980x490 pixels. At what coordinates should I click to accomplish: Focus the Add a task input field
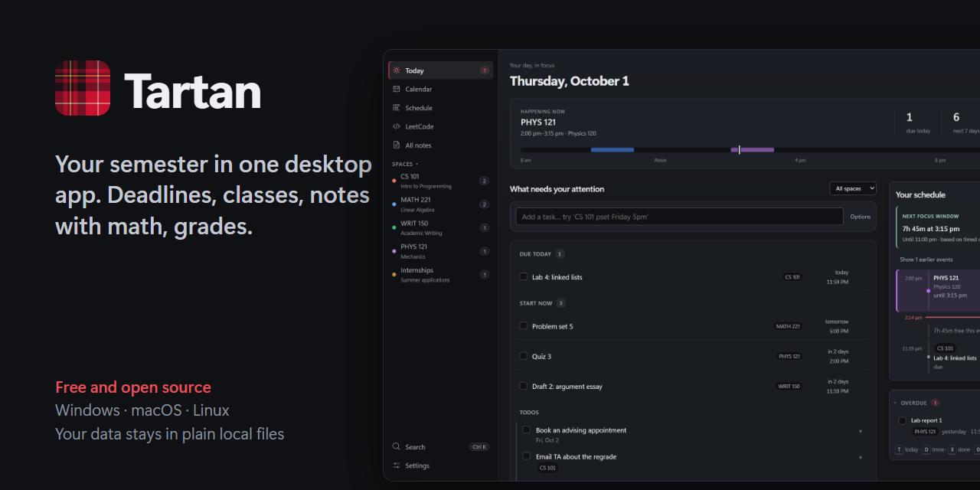tap(679, 217)
